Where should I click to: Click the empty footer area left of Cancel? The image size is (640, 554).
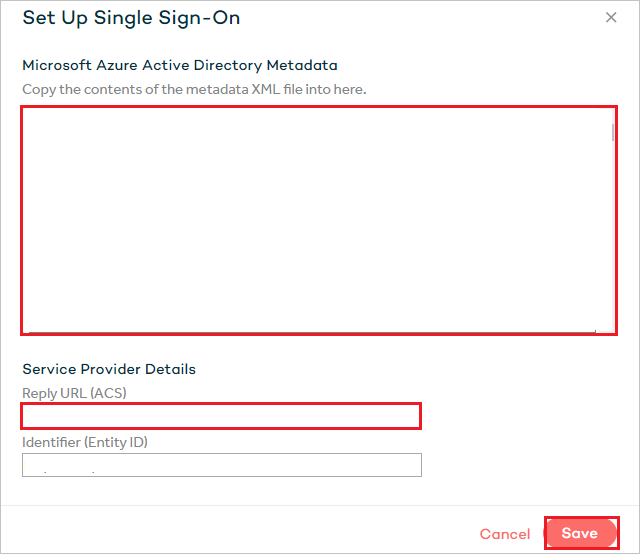click(x=240, y=534)
